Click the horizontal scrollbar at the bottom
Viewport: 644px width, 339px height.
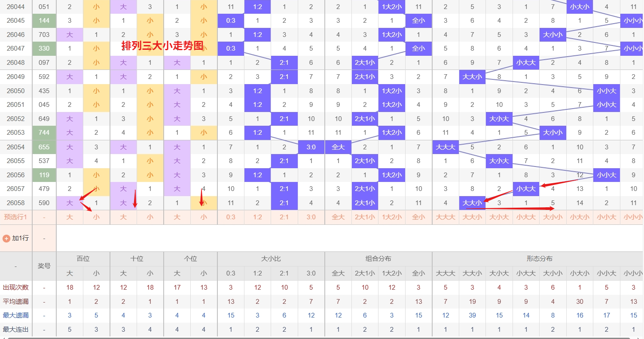322,337
